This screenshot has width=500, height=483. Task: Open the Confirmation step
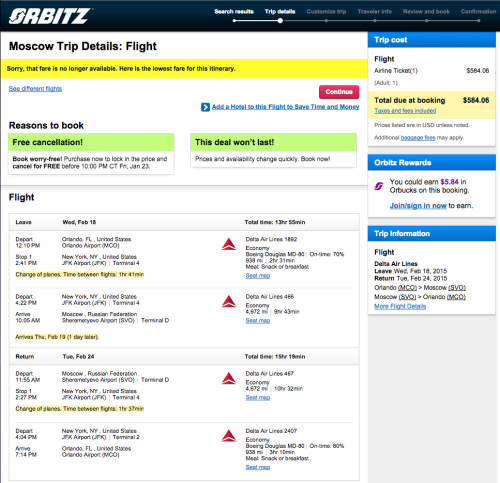pyautogui.click(x=479, y=11)
